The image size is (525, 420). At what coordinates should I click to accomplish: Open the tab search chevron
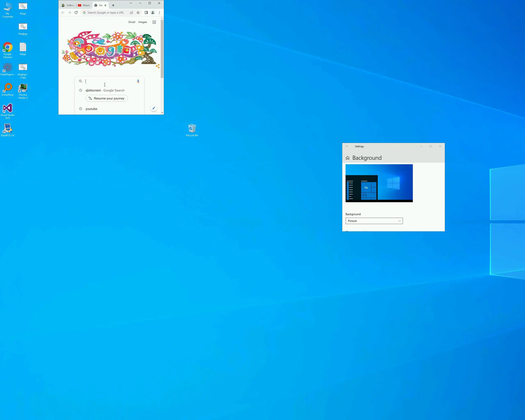[131, 3]
